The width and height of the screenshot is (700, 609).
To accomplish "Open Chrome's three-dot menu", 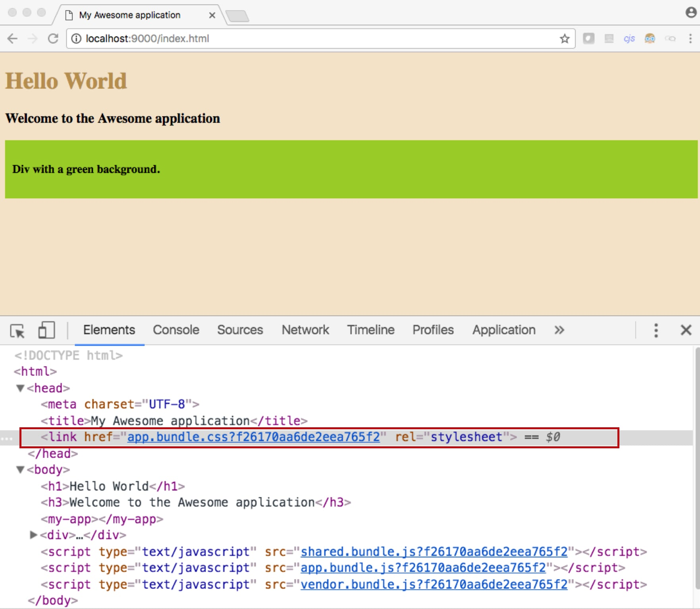I will [690, 38].
